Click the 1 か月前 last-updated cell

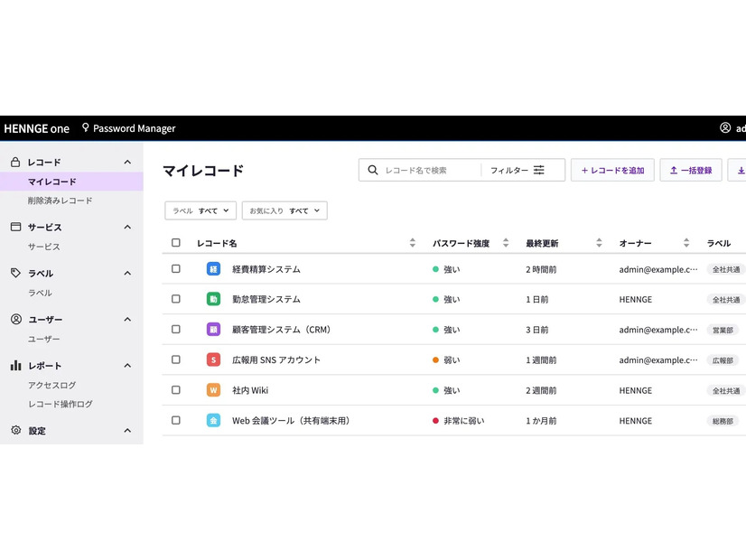pos(541,421)
